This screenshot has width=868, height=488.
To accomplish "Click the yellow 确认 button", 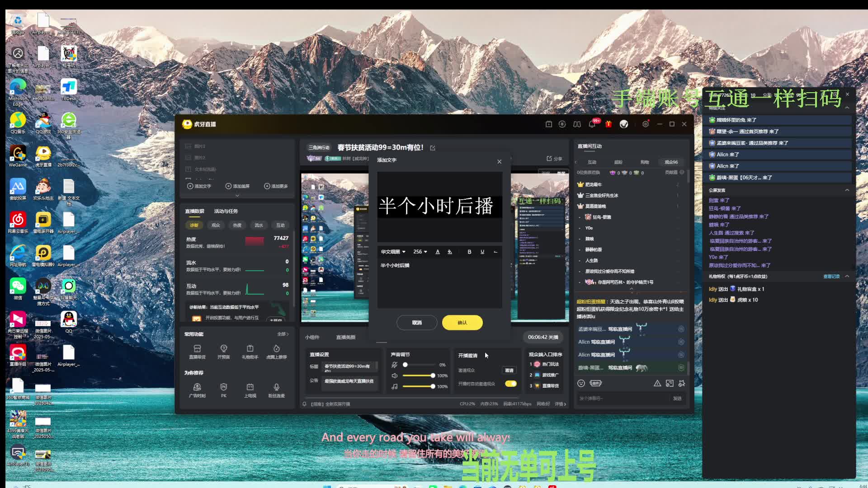I will 462,323.
